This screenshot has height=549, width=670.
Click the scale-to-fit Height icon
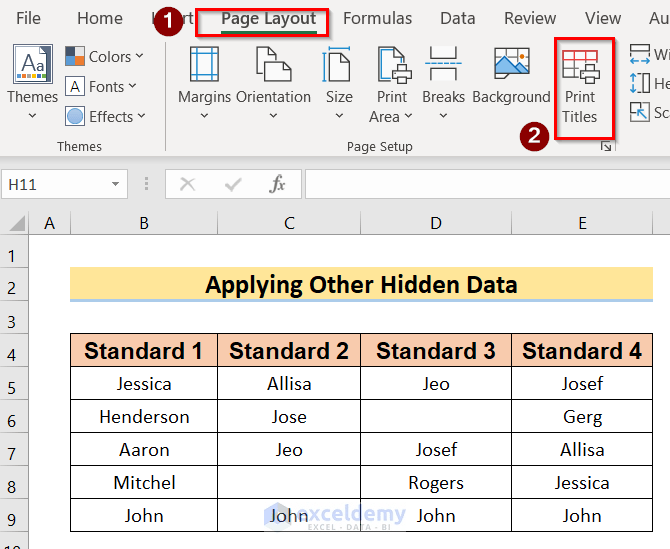(640, 83)
